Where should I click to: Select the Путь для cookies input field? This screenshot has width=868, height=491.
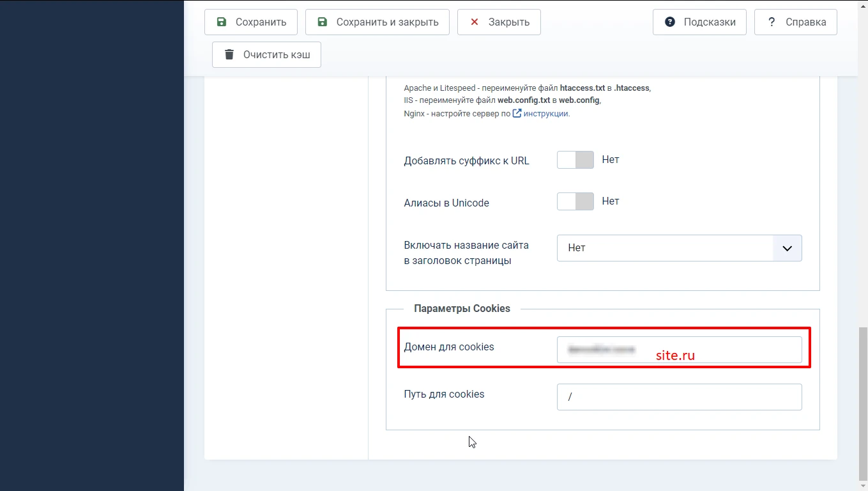[679, 397]
